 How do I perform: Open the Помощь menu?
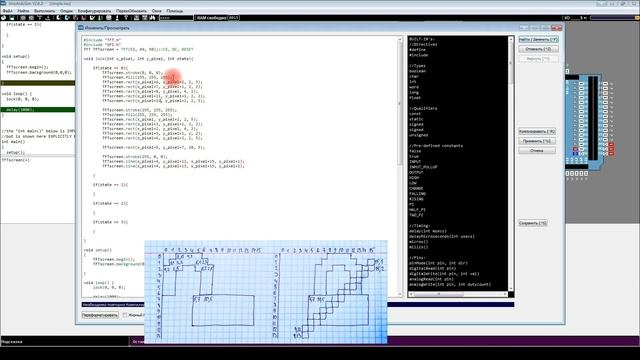[x=175, y=11]
